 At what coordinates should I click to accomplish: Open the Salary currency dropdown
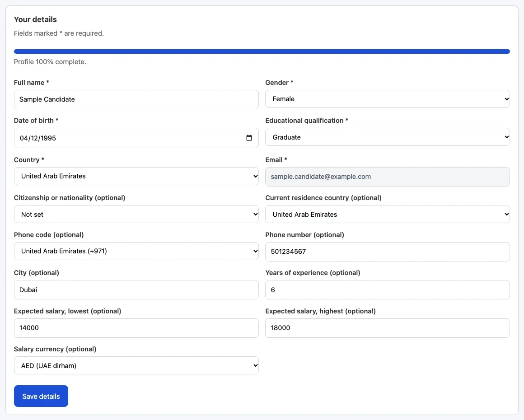(x=136, y=365)
